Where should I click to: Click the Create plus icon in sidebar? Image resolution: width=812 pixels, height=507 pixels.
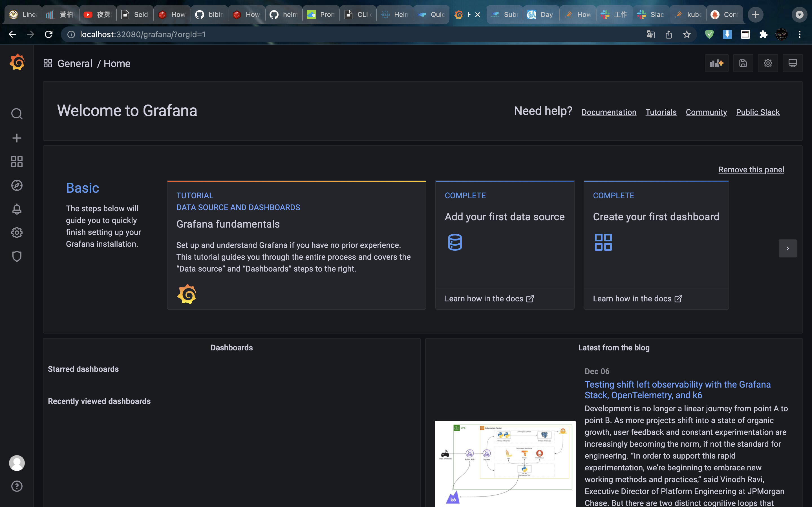(x=17, y=138)
